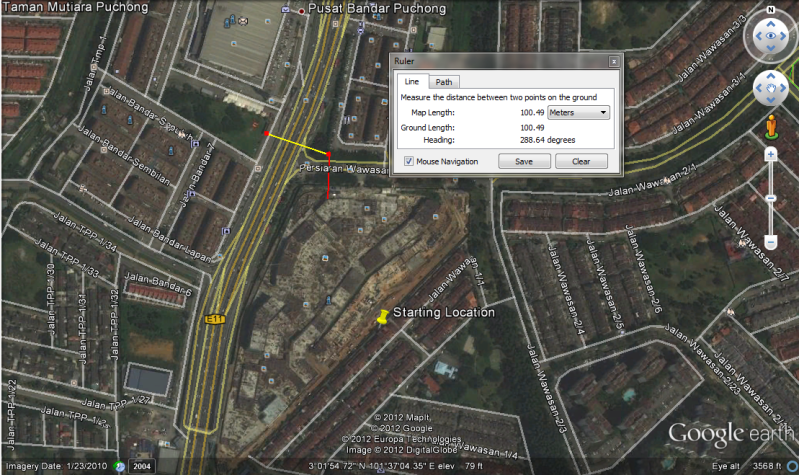This screenshot has width=799, height=475.
Task: Click ruler line's western red endpoint
Action: click(266, 134)
